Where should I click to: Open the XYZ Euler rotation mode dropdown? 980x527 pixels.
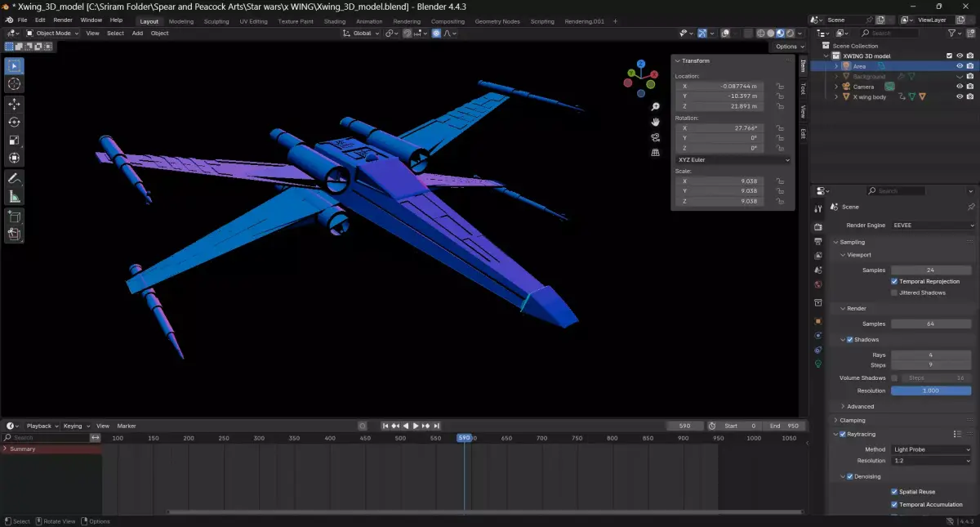pyautogui.click(x=733, y=159)
